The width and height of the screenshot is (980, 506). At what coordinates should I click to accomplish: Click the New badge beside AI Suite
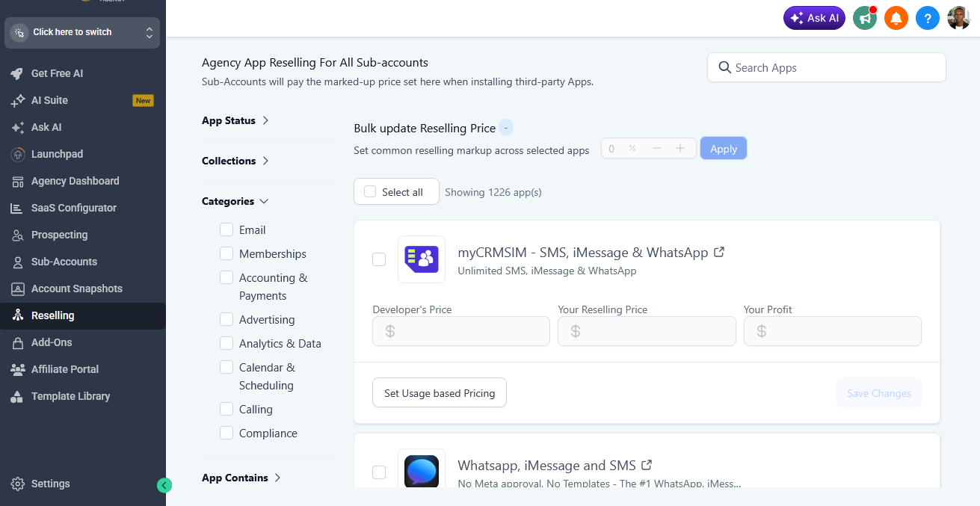click(x=143, y=100)
